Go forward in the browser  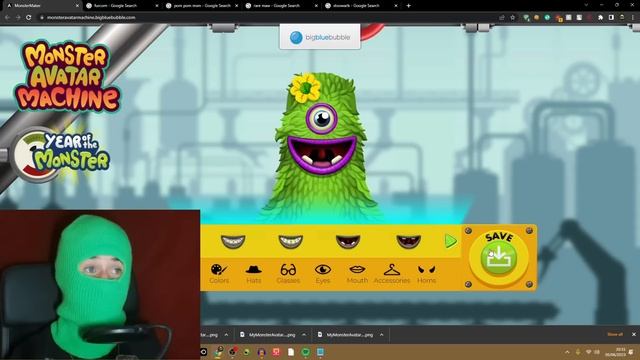coord(18,18)
